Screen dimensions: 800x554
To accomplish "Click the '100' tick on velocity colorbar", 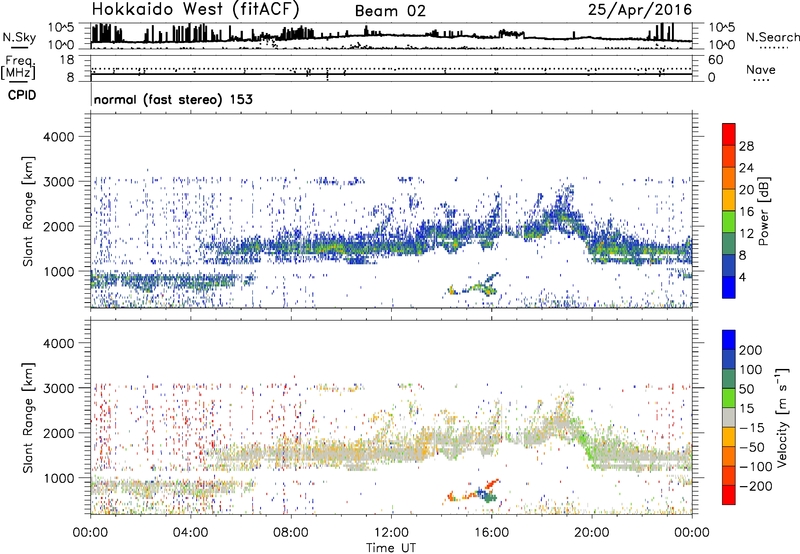I will tap(751, 370).
